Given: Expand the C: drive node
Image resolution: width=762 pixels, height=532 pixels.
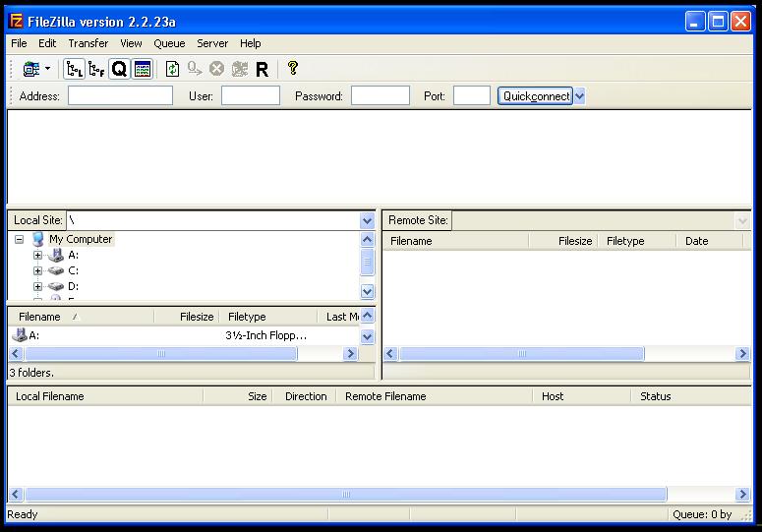Looking at the screenshot, I should tap(37, 270).
